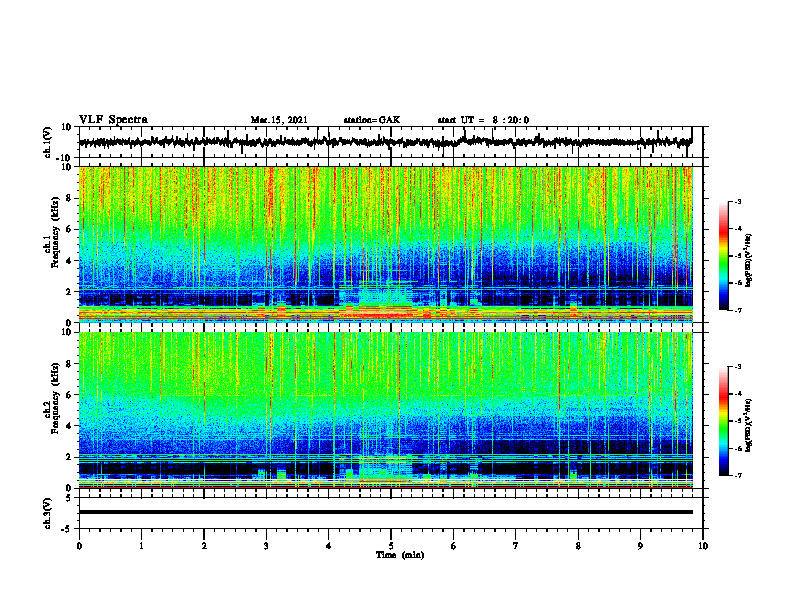Click the "-6" label on the ch.2 colorbar
The width and height of the screenshot is (792, 612).
point(738,448)
